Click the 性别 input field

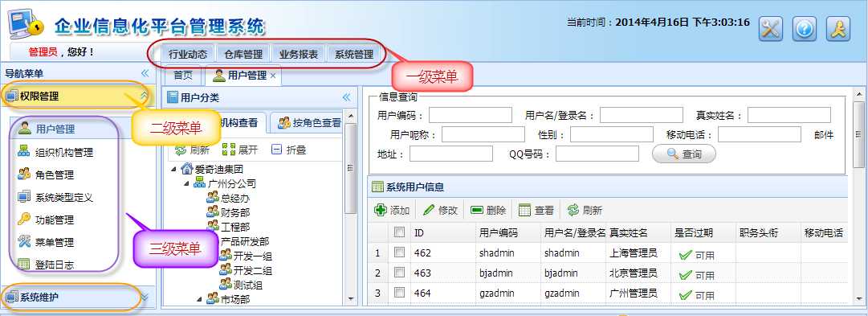tap(612, 135)
